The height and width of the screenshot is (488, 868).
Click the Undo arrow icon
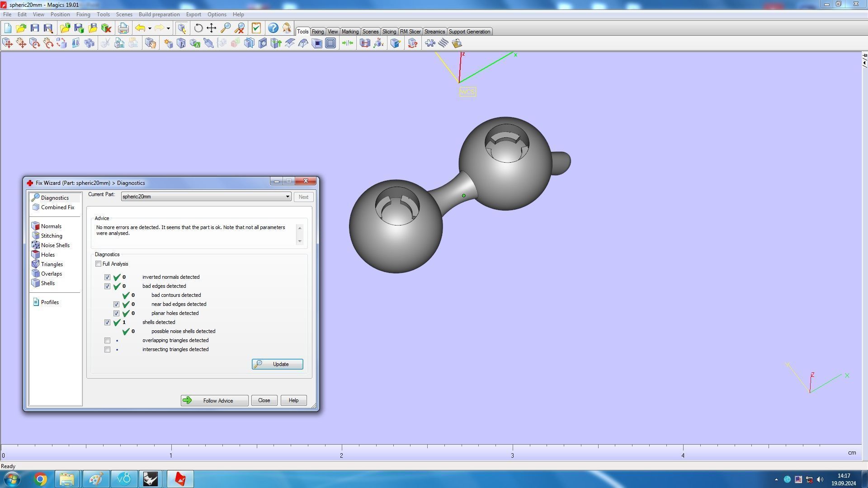(x=140, y=28)
